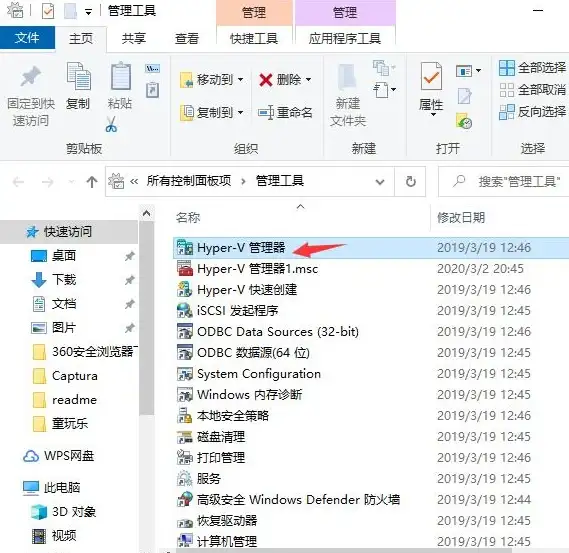
Task: Click the Copy path icon
Action: (x=152, y=68)
